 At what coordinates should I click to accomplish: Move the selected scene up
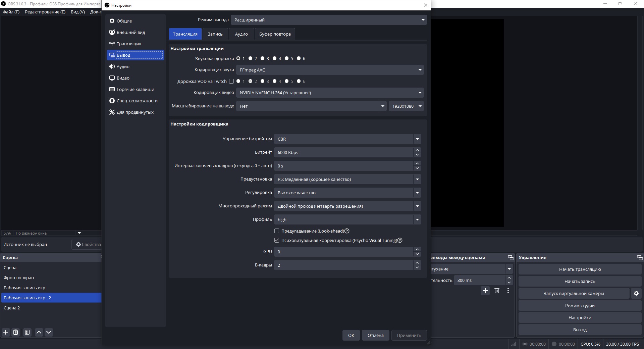[39, 332]
